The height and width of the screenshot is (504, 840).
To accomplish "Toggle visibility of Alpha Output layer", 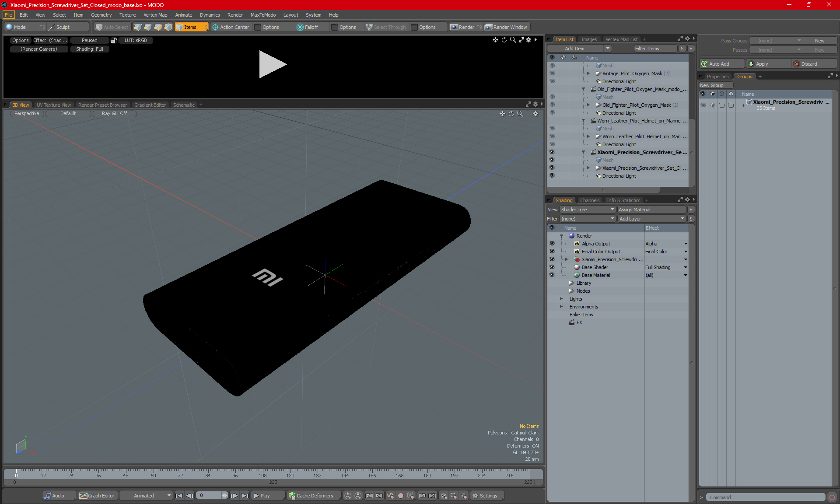I will [552, 244].
